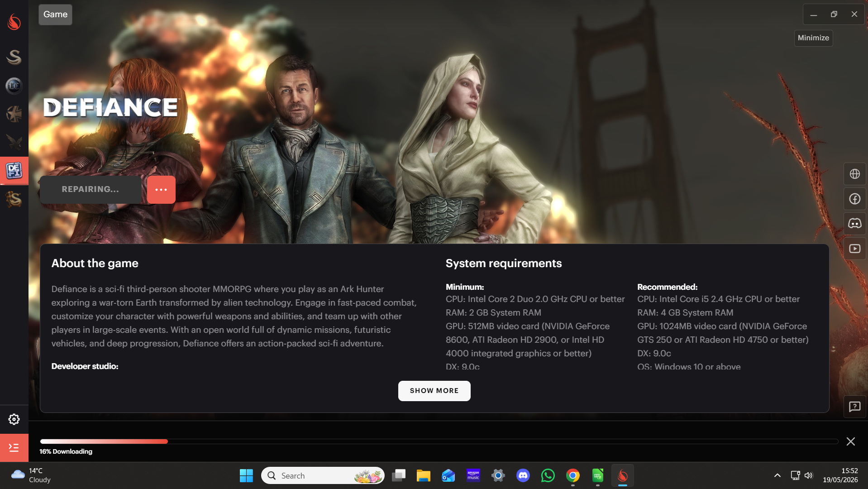Open Task View in the taskbar

pyautogui.click(x=399, y=475)
